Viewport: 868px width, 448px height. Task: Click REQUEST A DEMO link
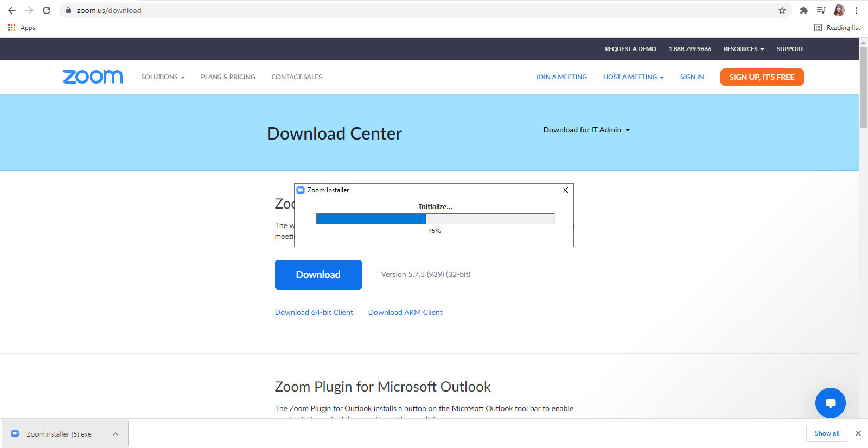pos(630,49)
